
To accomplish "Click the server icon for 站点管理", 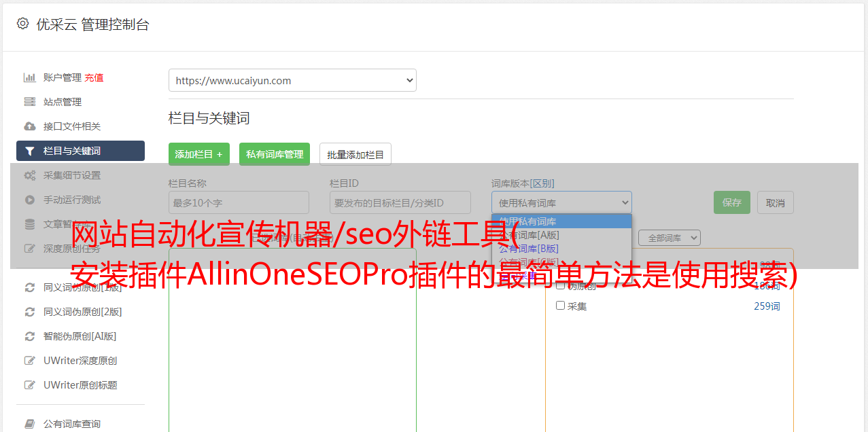I will coord(29,102).
